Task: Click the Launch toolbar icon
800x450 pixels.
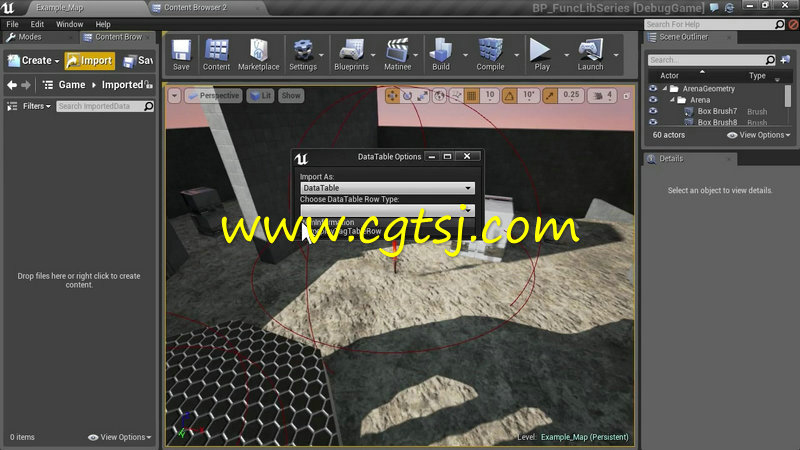Action: (590, 54)
